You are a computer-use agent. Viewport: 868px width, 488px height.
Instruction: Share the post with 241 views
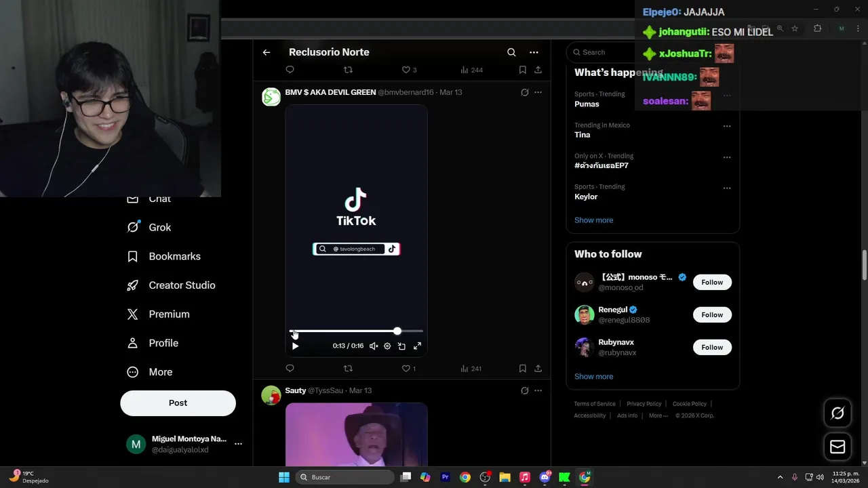[x=538, y=368]
